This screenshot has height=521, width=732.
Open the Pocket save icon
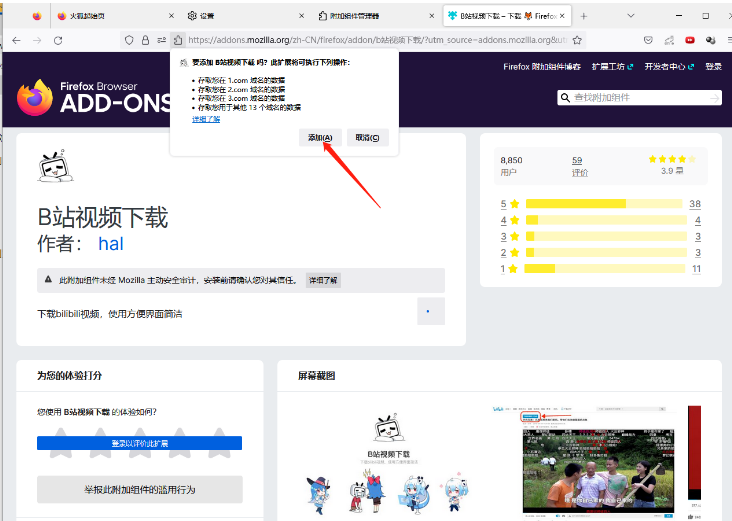[648, 40]
